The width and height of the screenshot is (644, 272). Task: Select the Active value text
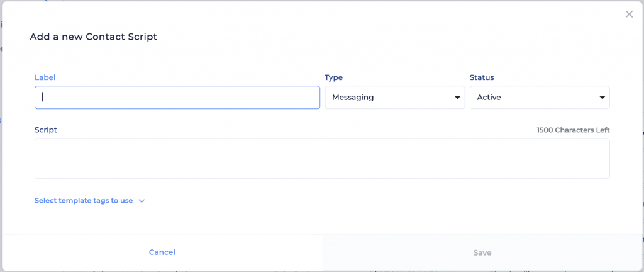(489, 98)
